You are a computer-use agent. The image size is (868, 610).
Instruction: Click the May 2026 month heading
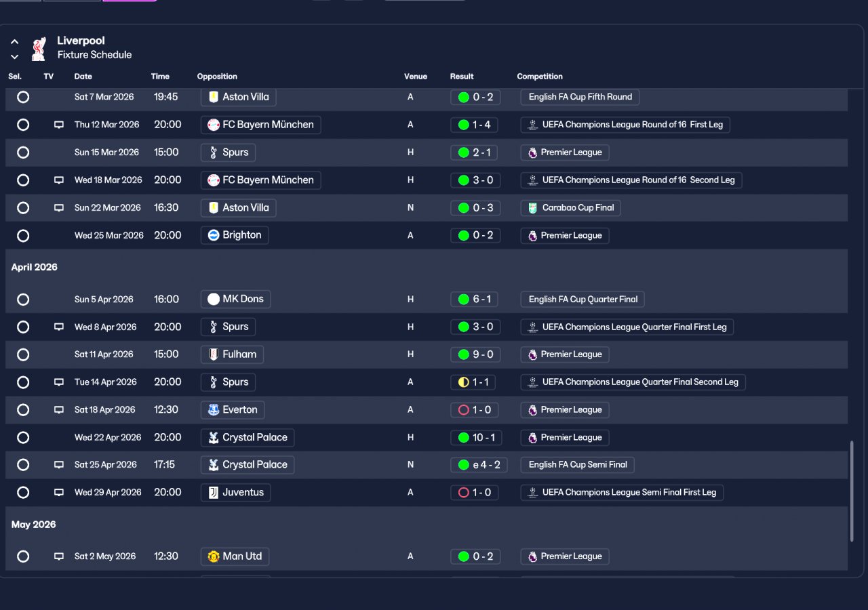(34, 525)
